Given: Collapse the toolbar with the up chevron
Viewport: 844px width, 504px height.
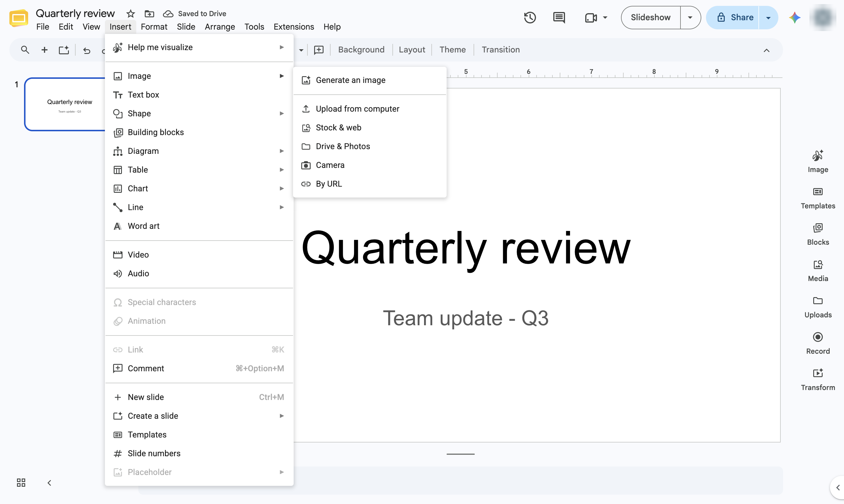Looking at the screenshot, I should point(767,50).
